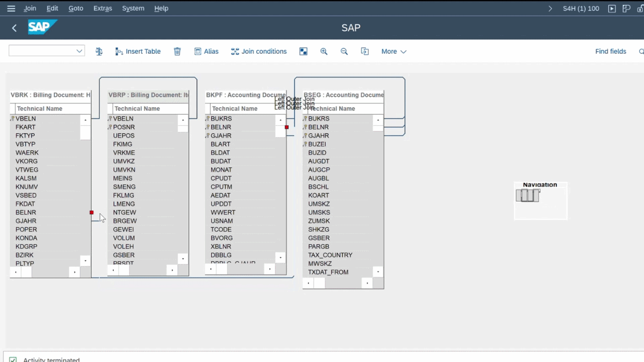The height and width of the screenshot is (362, 644).
Task: Click Insert Table button
Action: (x=138, y=51)
